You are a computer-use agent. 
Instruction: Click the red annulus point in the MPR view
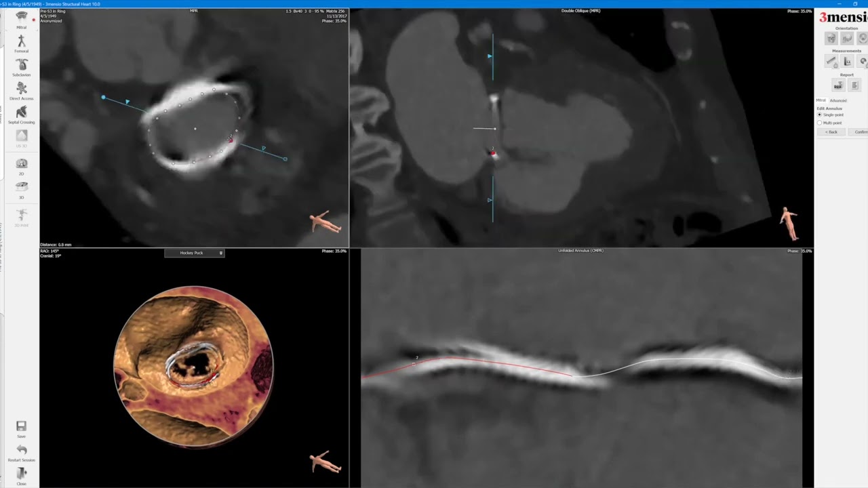(231, 140)
